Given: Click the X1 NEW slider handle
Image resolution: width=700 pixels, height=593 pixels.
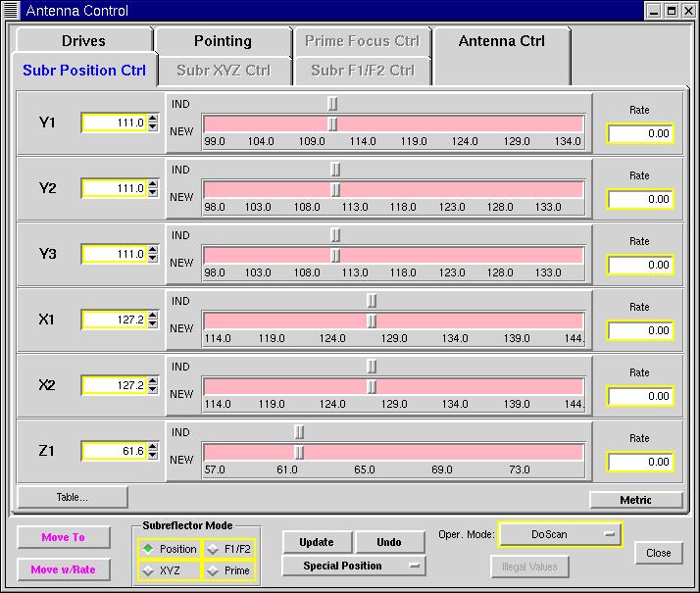Looking at the screenshot, I should (372, 321).
